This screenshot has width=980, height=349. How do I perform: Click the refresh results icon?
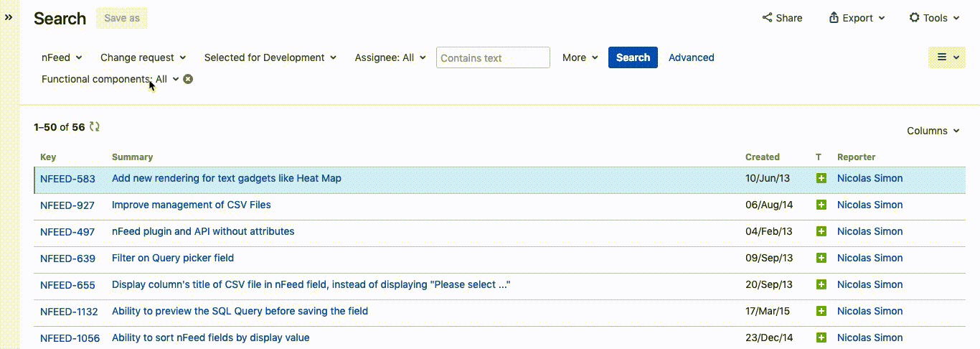click(95, 127)
